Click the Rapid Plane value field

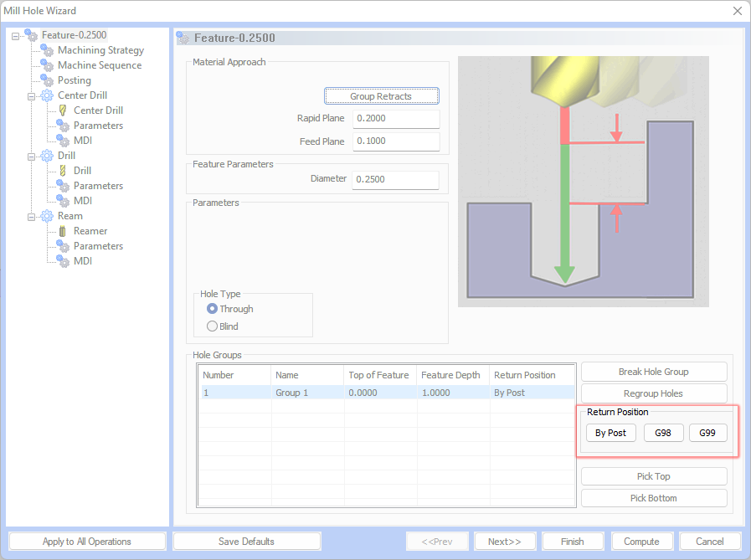click(396, 118)
